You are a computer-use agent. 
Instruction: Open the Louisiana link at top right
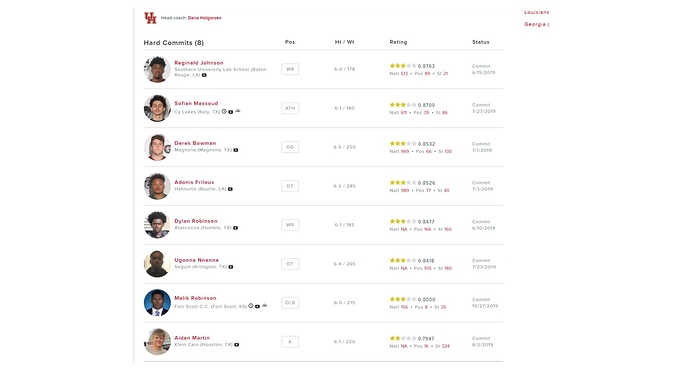pyautogui.click(x=536, y=12)
